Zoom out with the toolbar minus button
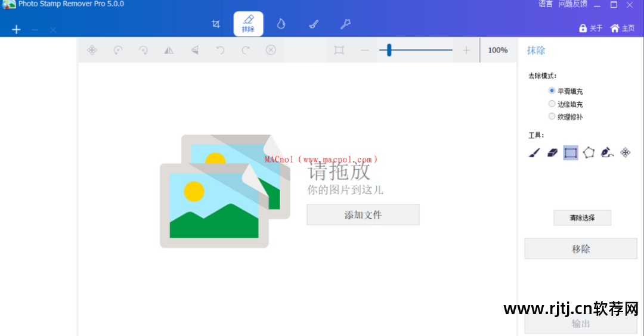The image size is (644, 336). pyautogui.click(x=365, y=51)
